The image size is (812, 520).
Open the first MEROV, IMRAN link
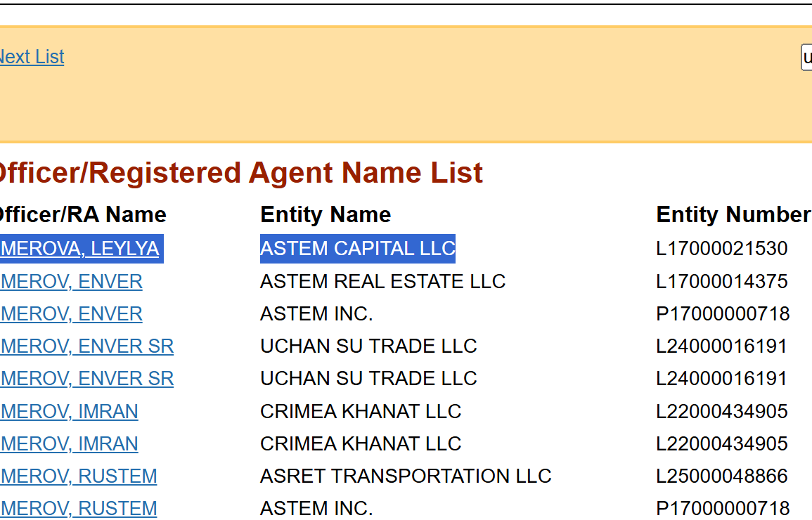pyautogui.click(x=70, y=411)
